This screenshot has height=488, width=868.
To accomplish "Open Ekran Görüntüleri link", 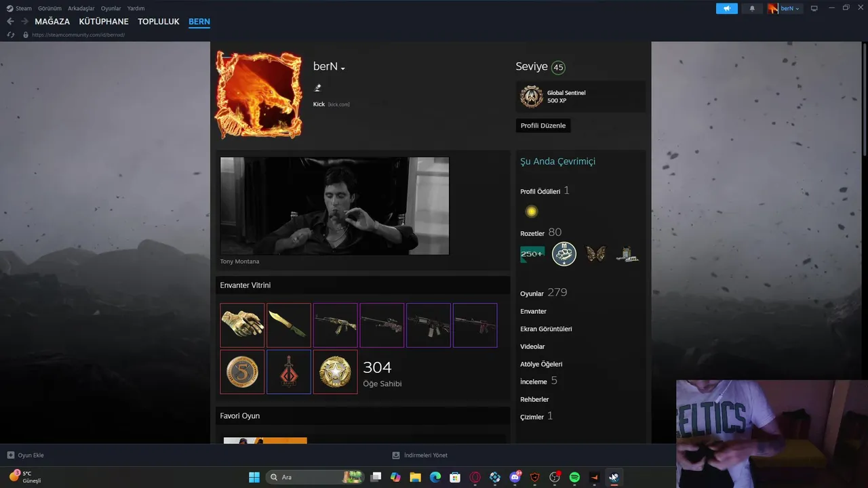I will coord(546,329).
